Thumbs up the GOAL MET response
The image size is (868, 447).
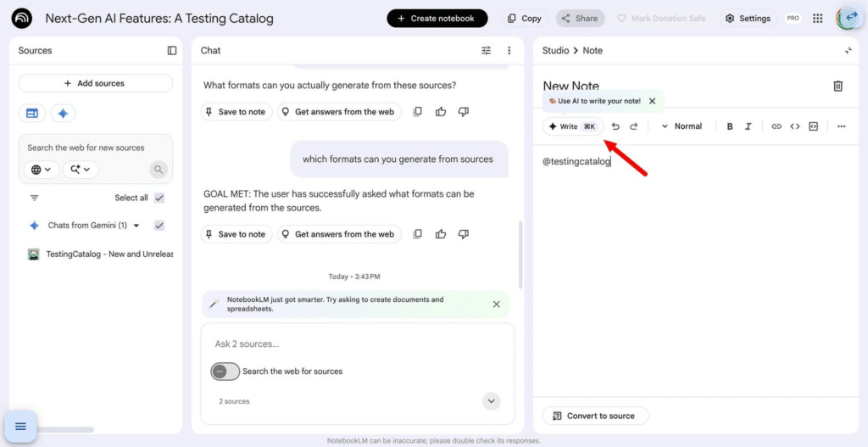click(441, 234)
